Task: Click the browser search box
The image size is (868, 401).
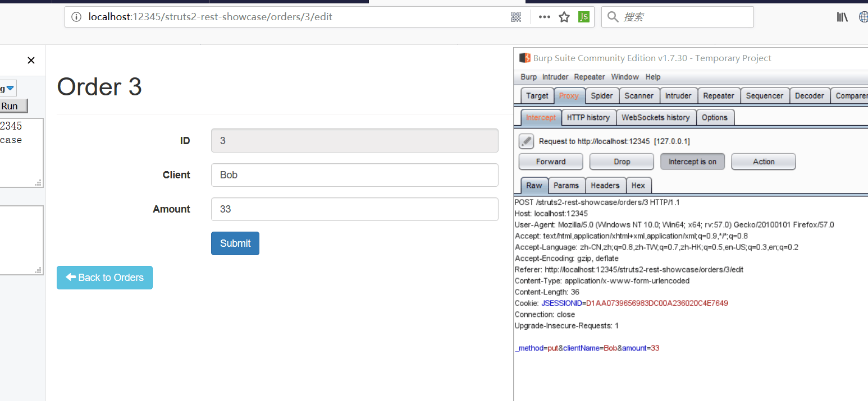Action: [x=678, y=17]
